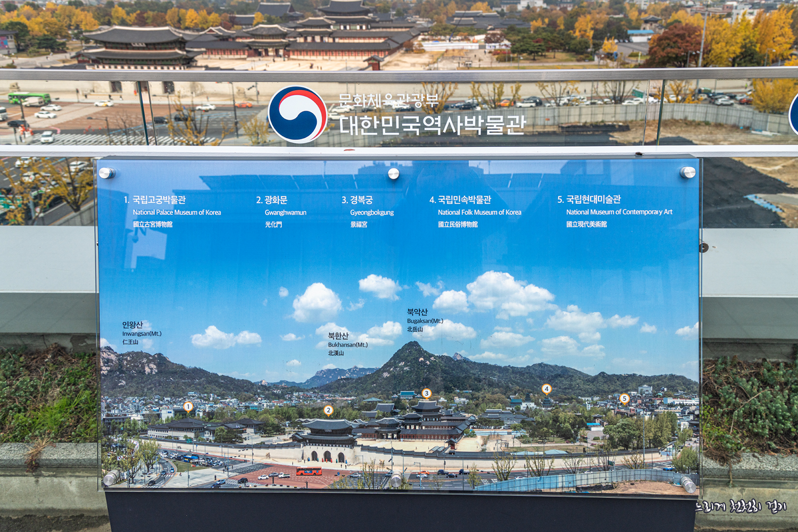Image resolution: width=798 pixels, height=532 pixels.
Task: Click legend entry 5. 국립현대미술관
Action: [x=589, y=199]
